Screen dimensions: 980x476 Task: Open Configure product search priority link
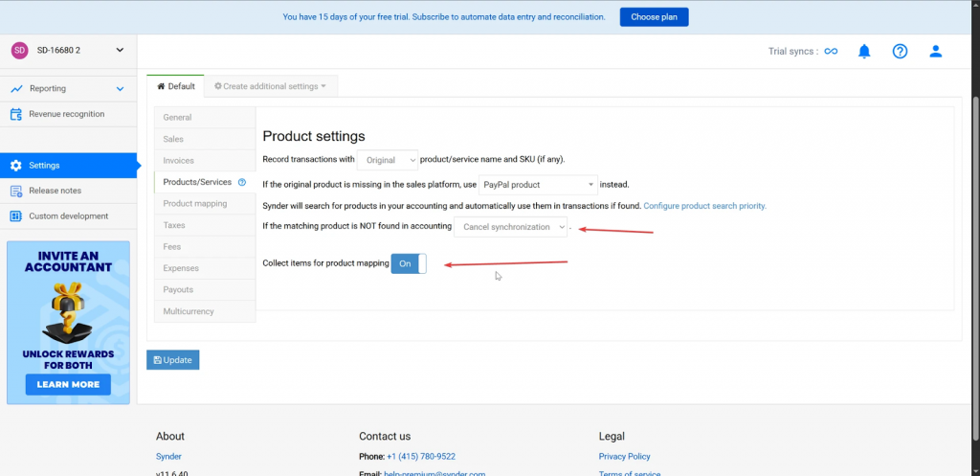(x=704, y=206)
